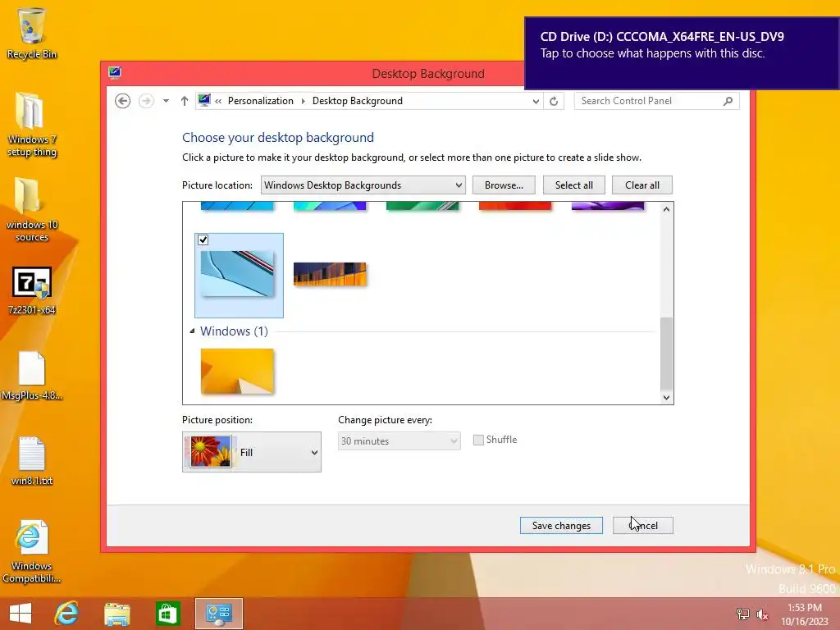Click the Desktop Background breadcrumb
Screen dimensions: 840x630
tap(358, 101)
